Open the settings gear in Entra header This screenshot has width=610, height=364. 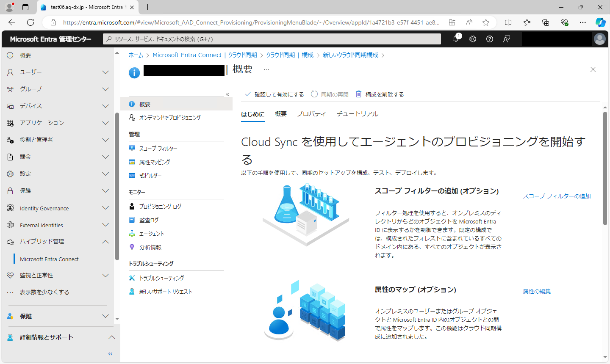pyautogui.click(x=473, y=39)
